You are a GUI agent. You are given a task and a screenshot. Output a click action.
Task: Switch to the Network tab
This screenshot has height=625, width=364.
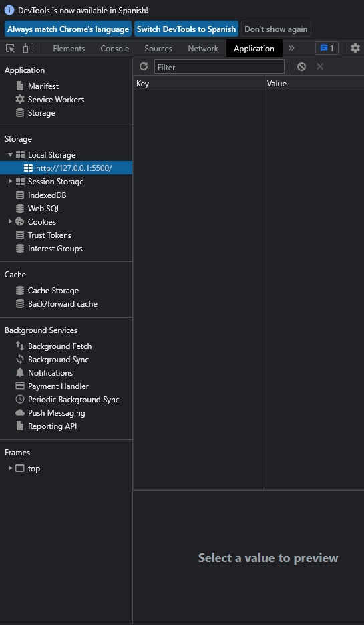(x=203, y=49)
